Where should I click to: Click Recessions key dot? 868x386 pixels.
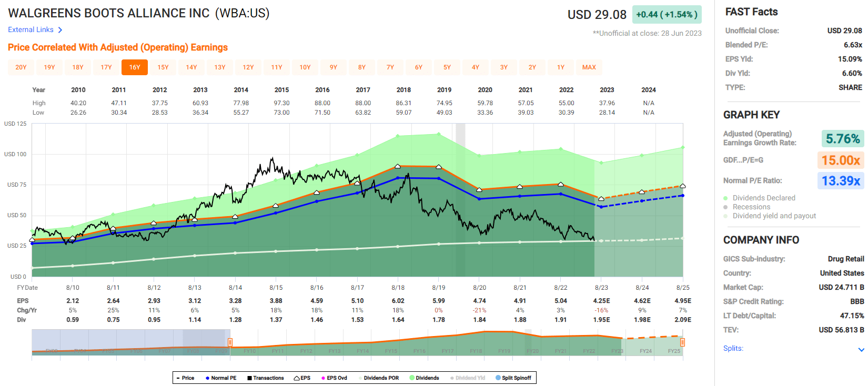pos(726,207)
